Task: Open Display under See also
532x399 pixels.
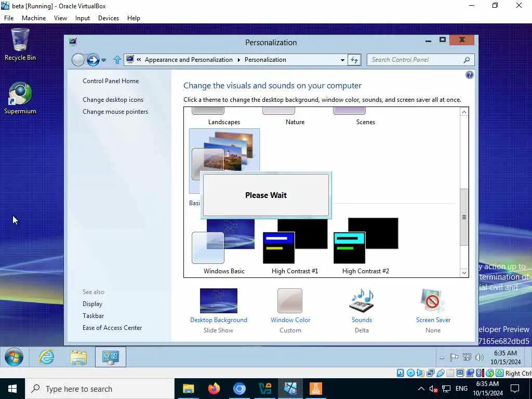Action: click(x=92, y=304)
